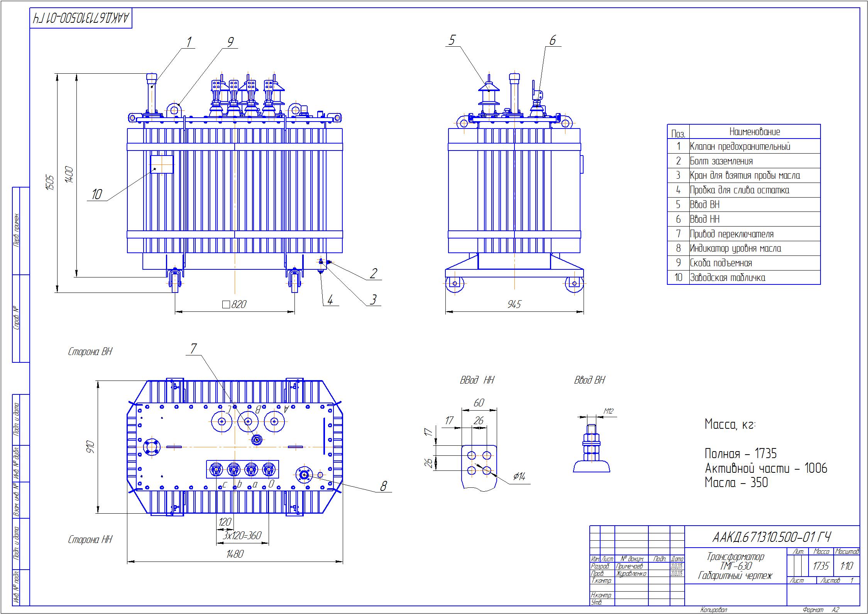Click the '№ докум.' column header
This screenshot has height=614, width=868.
(631, 559)
